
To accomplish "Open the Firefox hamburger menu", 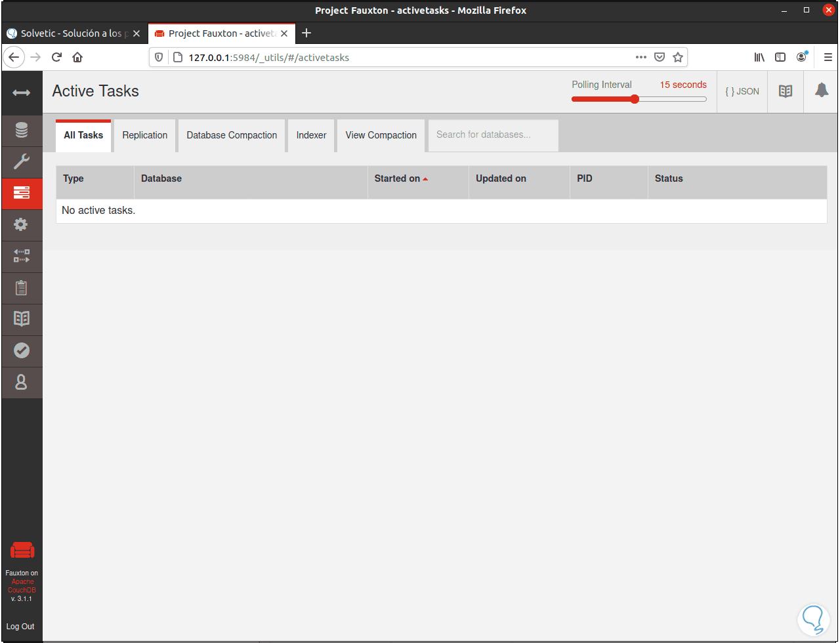I will tap(828, 57).
